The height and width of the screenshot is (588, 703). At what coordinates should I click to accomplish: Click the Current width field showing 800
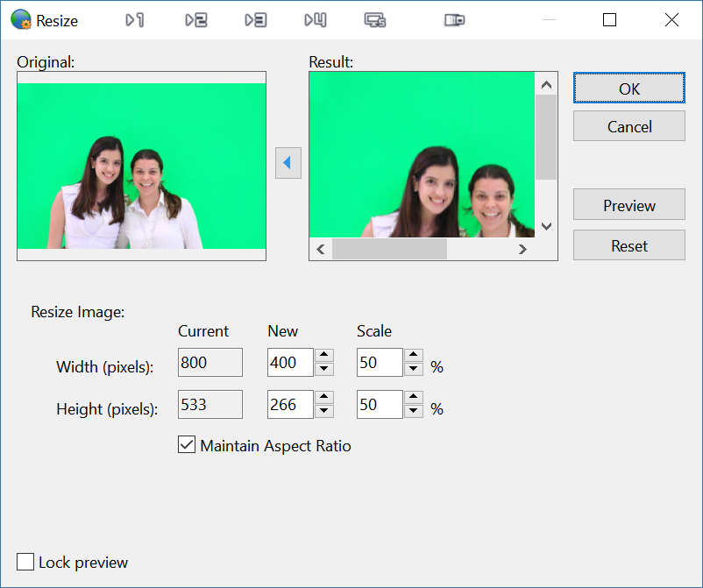[x=210, y=362]
